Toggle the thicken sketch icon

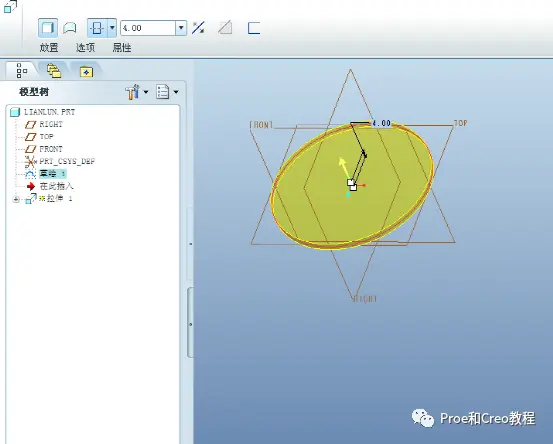click(254, 28)
